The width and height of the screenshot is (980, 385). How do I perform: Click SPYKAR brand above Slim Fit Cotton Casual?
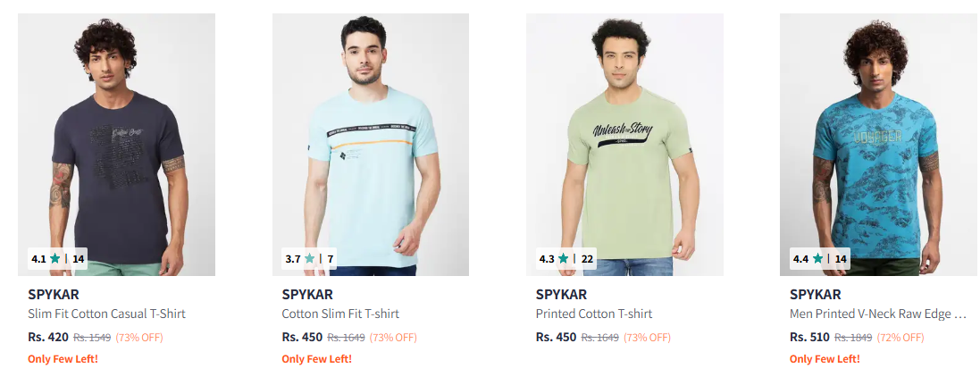tap(54, 295)
